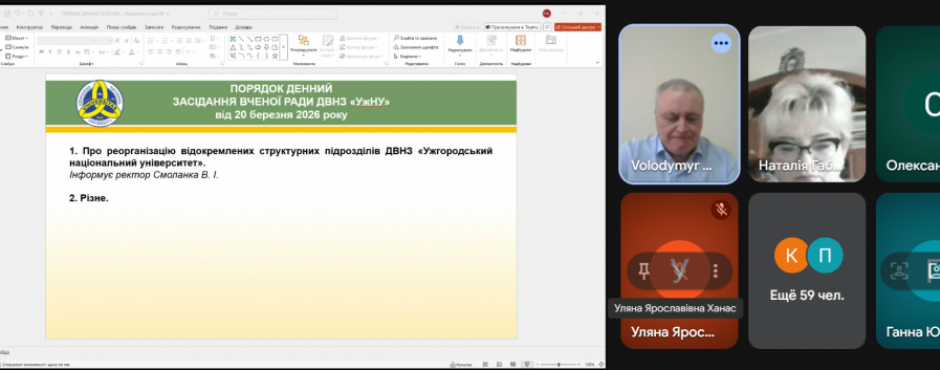Image resolution: width=940 pixels, height=370 pixels.
Task: Select the star shape in shapes gallery
Action: pyautogui.click(x=275, y=56)
